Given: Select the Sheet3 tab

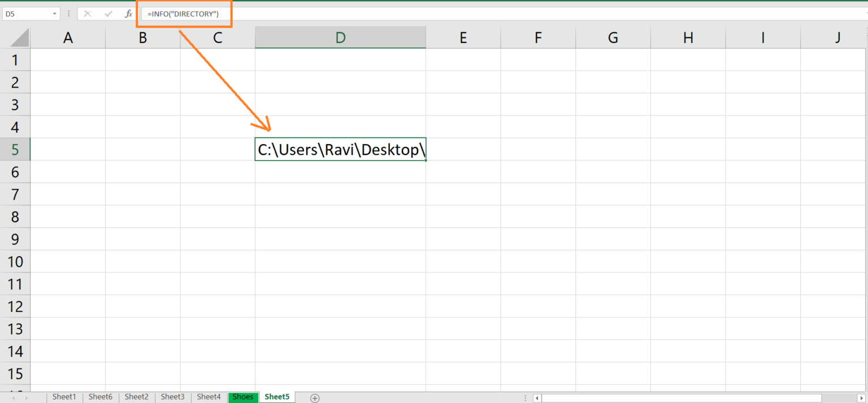Looking at the screenshot, I should (x=172, y=397).
